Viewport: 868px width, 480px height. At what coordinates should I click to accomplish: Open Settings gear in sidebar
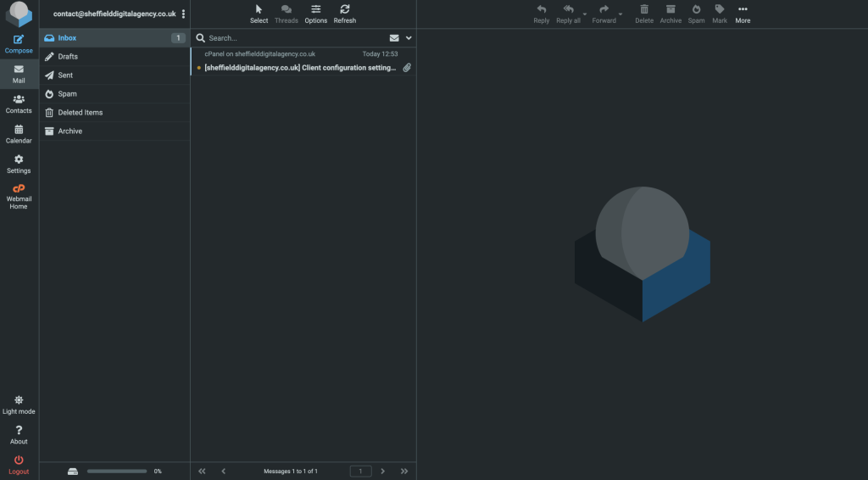(19, 164)
